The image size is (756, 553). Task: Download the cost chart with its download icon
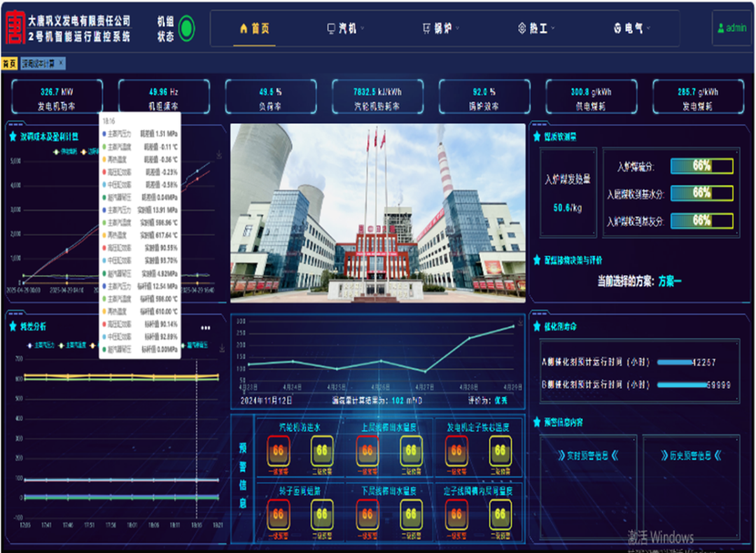pyautogui.click(x=219, y=155)
